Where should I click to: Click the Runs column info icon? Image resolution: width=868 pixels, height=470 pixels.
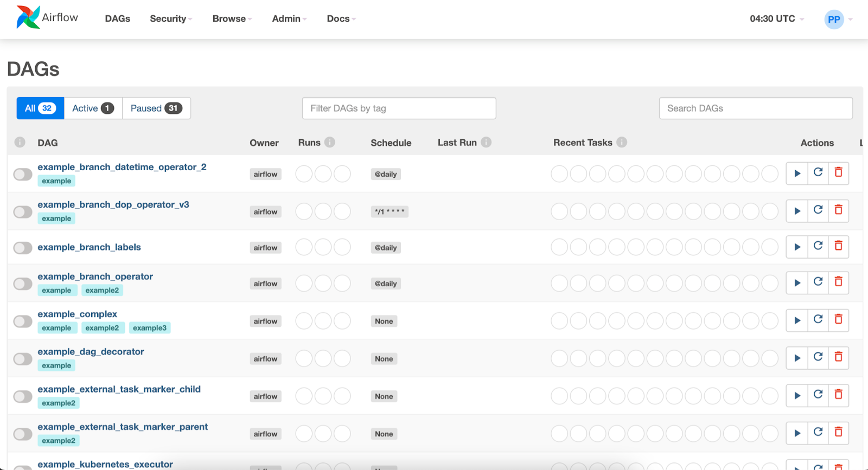[x=330, y=142]
